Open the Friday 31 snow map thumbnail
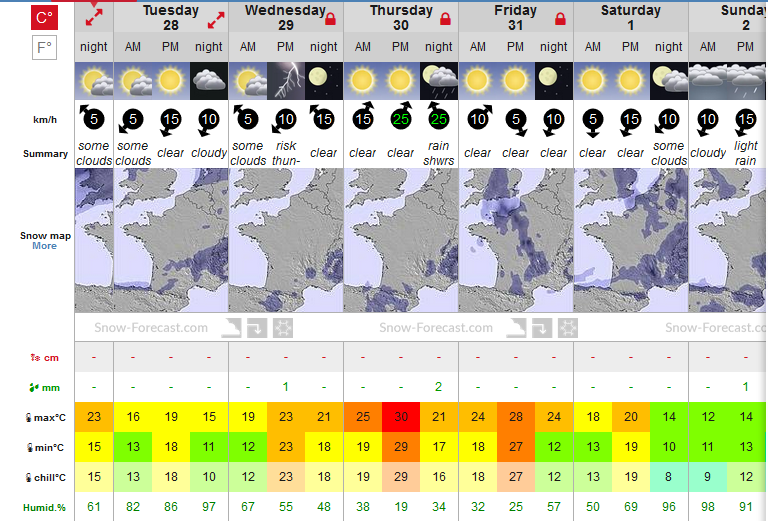This screenshot has height=521, width=768. pos(516,240)
